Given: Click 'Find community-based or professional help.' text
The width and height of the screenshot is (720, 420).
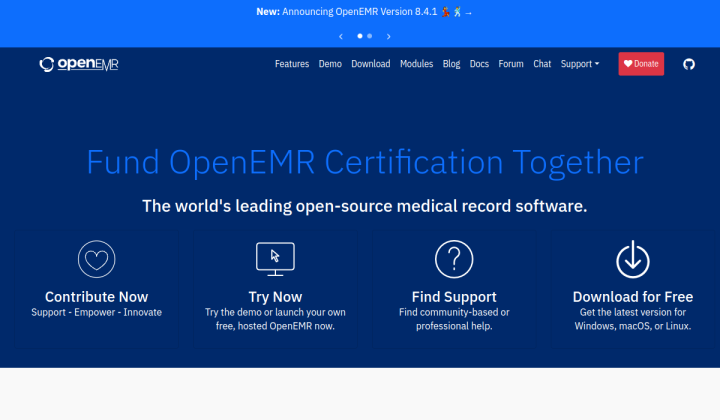Looking at the screenshot, I should [x=454, y=319].
